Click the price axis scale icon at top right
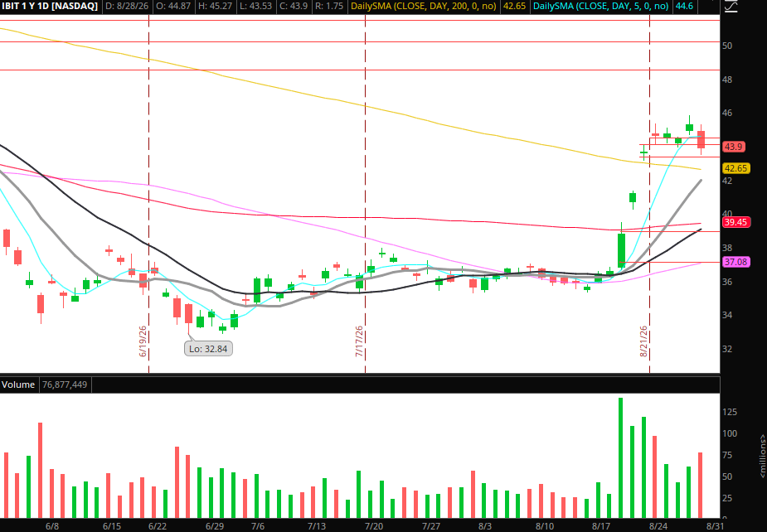Viewport: 767px width, 532px height. pos(731,7)
